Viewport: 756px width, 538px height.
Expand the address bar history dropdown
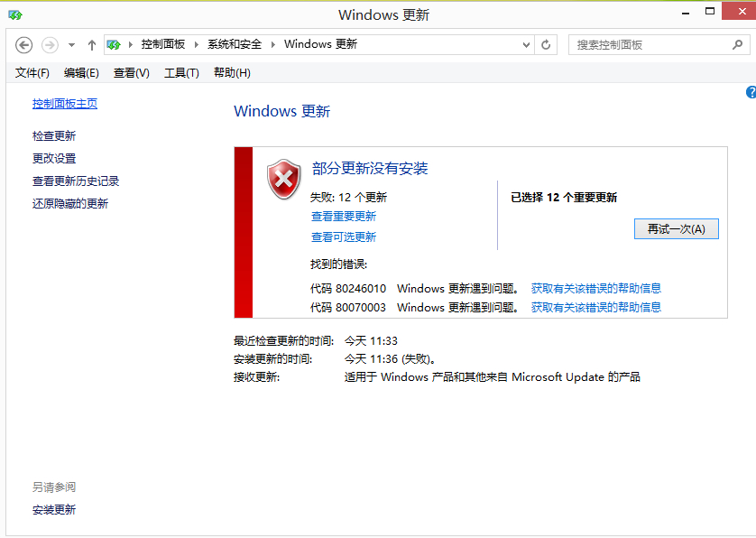click(x=526, y=45)
